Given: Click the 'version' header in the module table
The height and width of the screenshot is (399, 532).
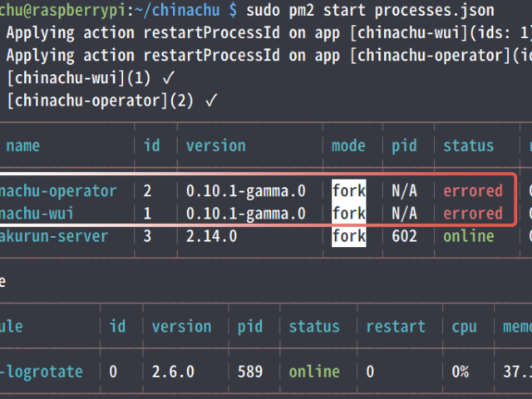Looking at the screenshot, I should tap(181, 327).
